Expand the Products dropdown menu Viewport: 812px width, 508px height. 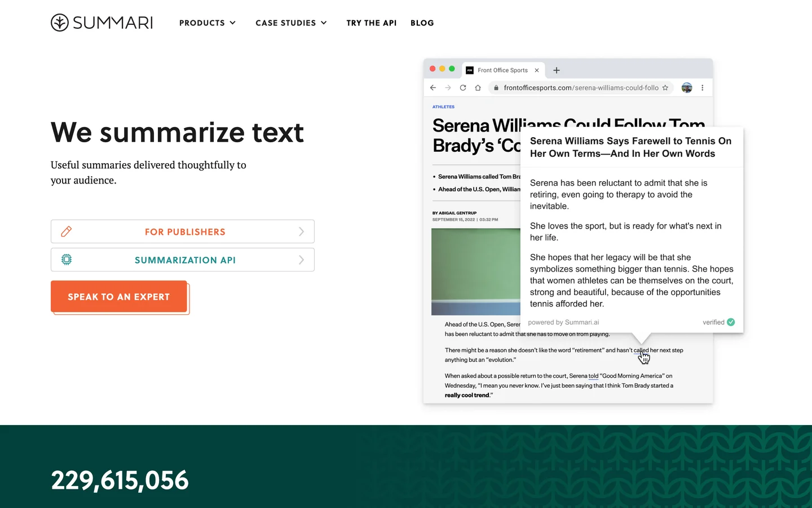click(x=207, y=23)
